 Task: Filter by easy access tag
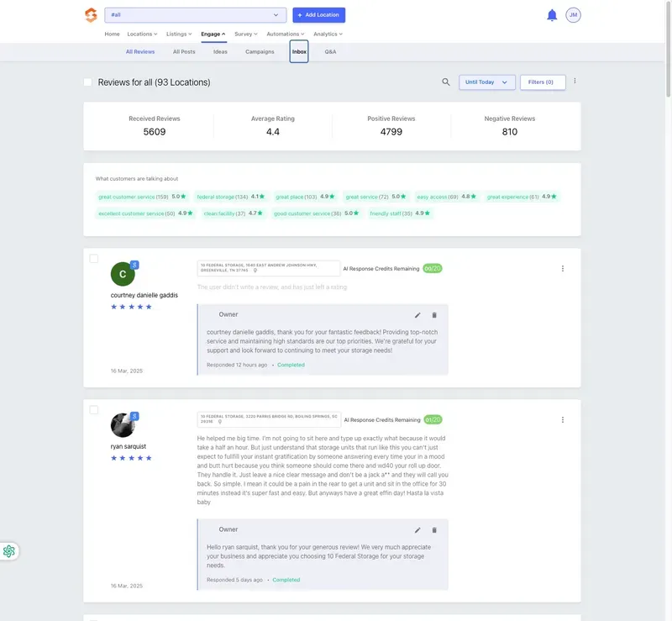(447, 197)
